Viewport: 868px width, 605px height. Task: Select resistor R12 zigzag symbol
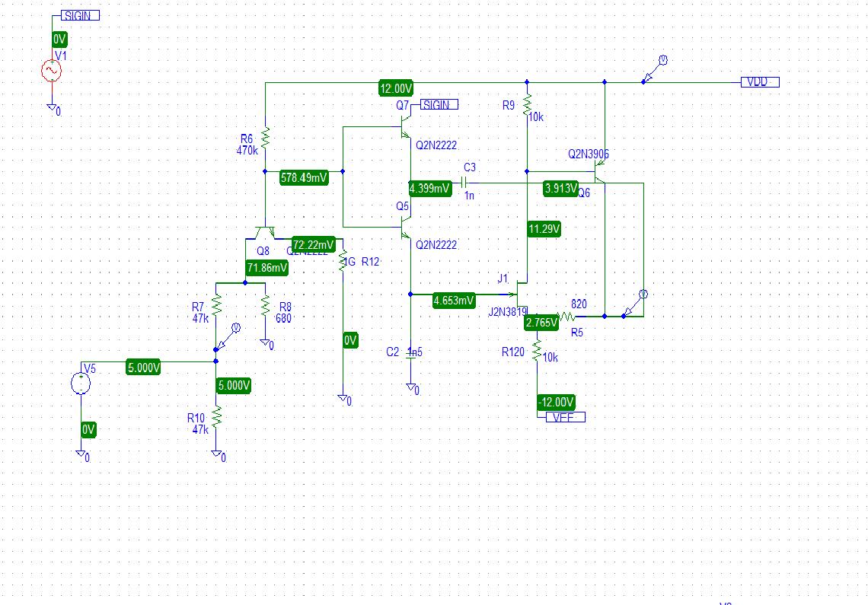(343, 260)
